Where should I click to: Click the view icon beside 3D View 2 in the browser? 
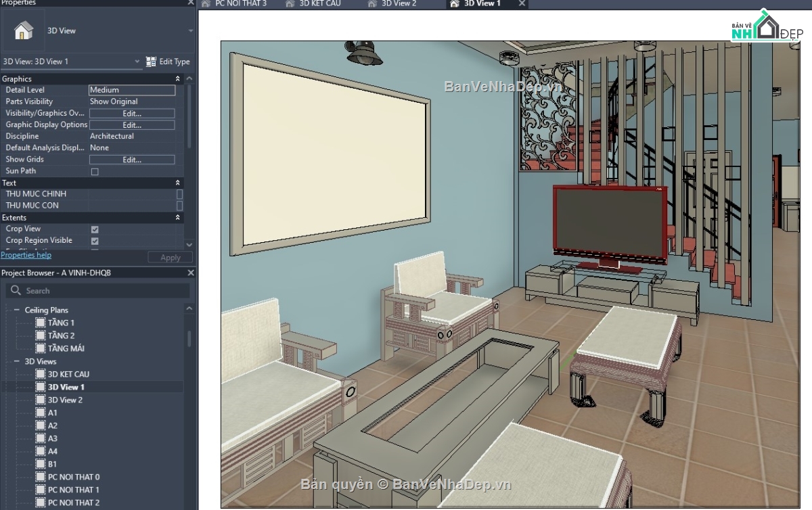[41, 400]
